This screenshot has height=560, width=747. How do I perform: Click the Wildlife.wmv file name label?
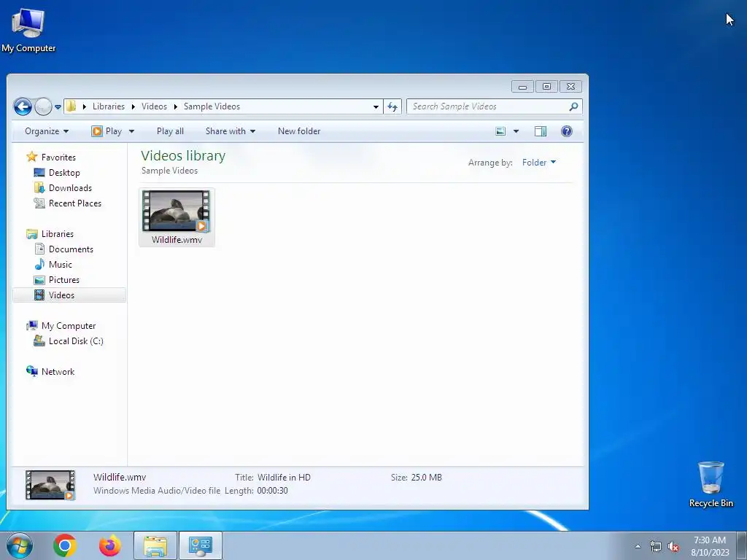tap(177, 240)
